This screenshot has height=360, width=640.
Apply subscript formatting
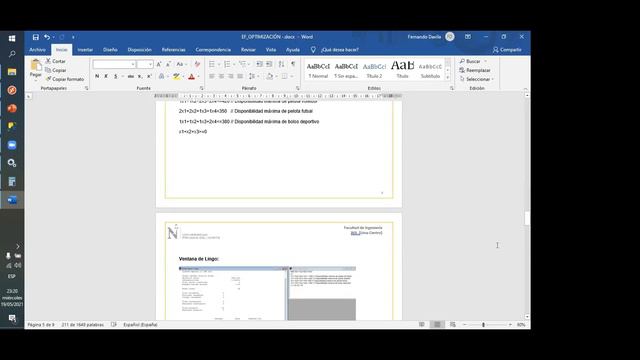pyautogui.click(x=140, y=76)
